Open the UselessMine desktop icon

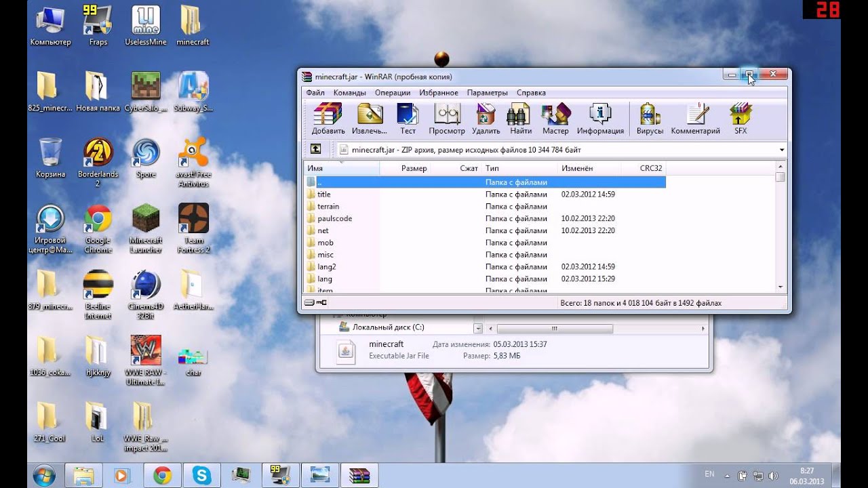[145, 26]
